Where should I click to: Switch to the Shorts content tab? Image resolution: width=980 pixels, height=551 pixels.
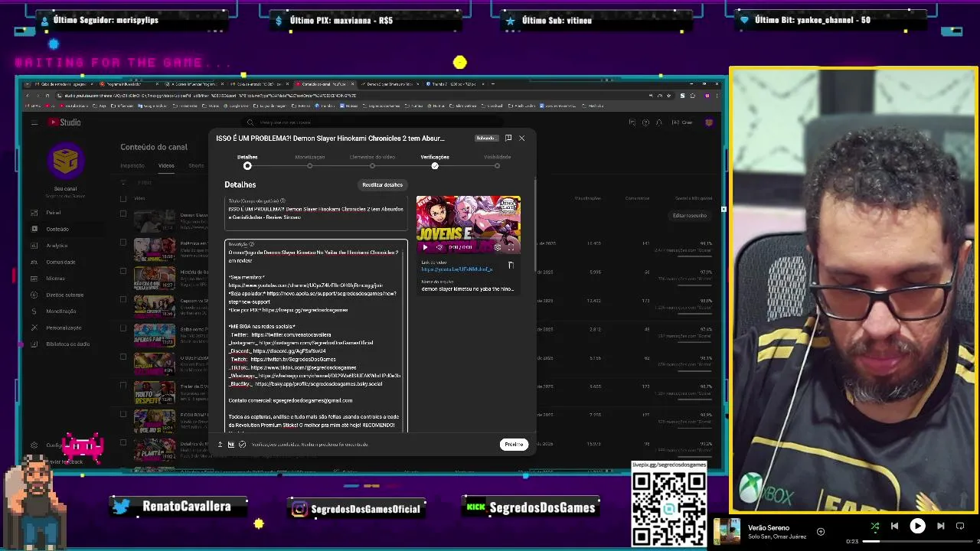[196, 165]
